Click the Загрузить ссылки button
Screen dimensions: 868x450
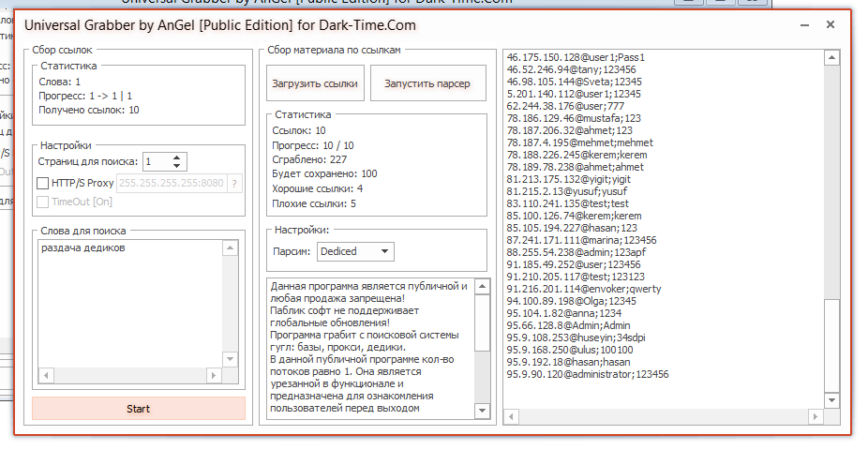(315, 83)
